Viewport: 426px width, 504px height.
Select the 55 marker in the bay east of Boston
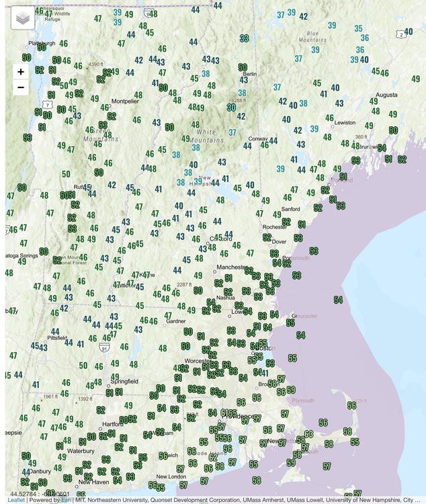pyautogui.click(x=292, y=358)
